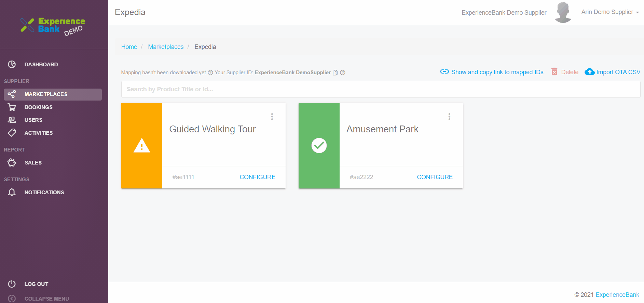This screenshot has width=644, height=303.
Task: Click help icon after Supplier ID
Action: tap(343, 73)
